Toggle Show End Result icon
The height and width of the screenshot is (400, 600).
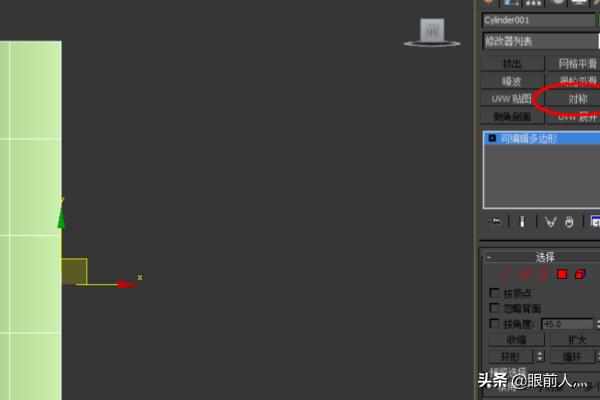pyautogui.click(x=522, y=222)
